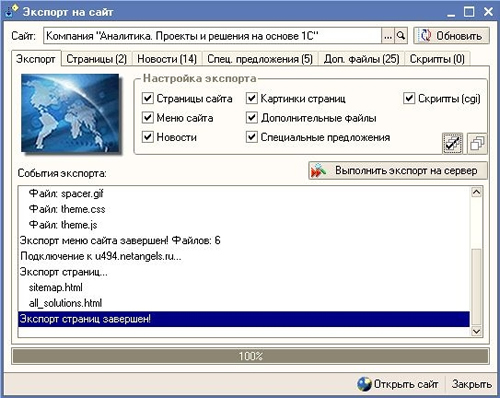
Task: Click the export log scrollbar thumb
Action: click(476, 287)
